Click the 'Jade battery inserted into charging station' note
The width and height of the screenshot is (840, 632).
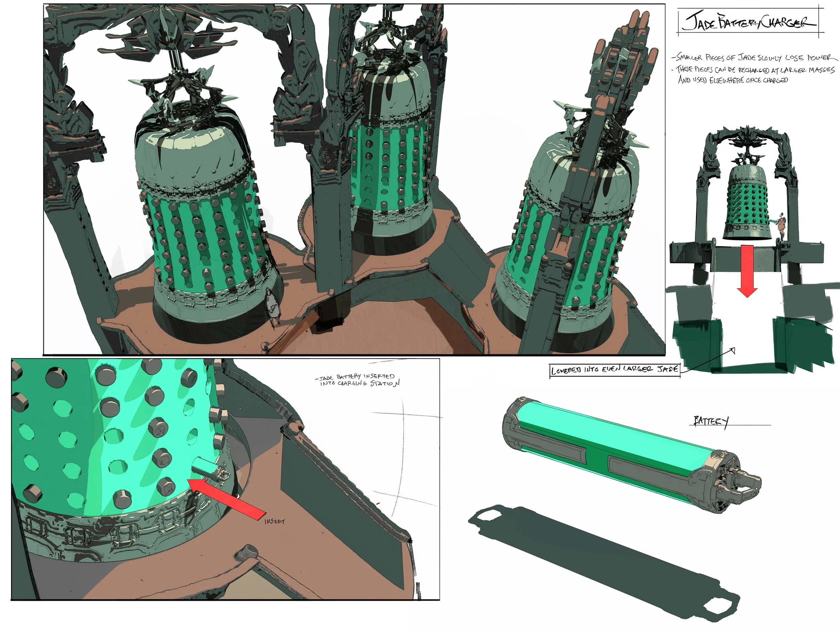(357, 380)
